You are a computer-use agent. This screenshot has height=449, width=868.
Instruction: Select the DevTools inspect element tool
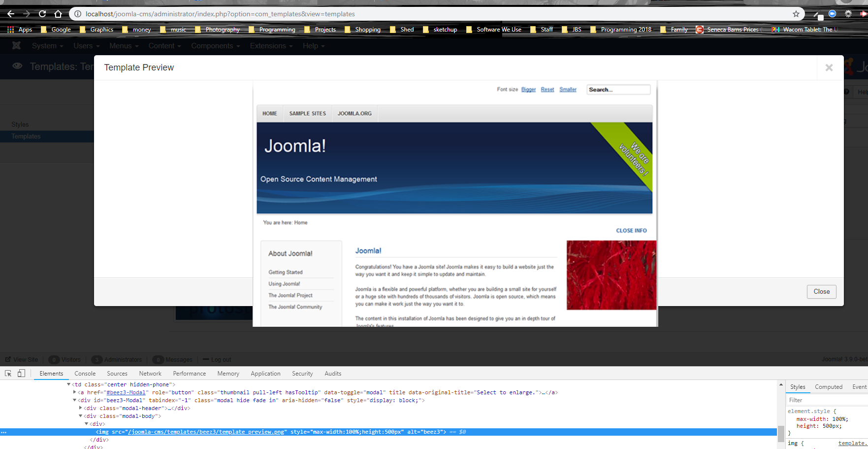8,374
